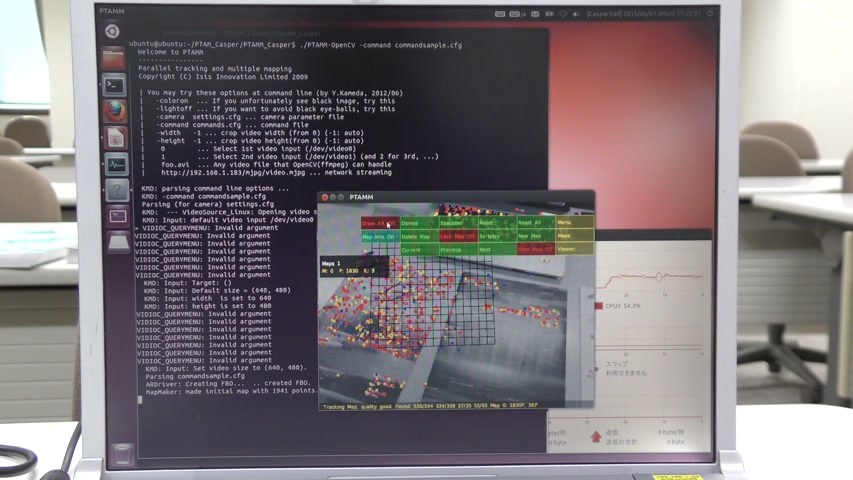Click the PTAMM title in top panel

(112, 11)
